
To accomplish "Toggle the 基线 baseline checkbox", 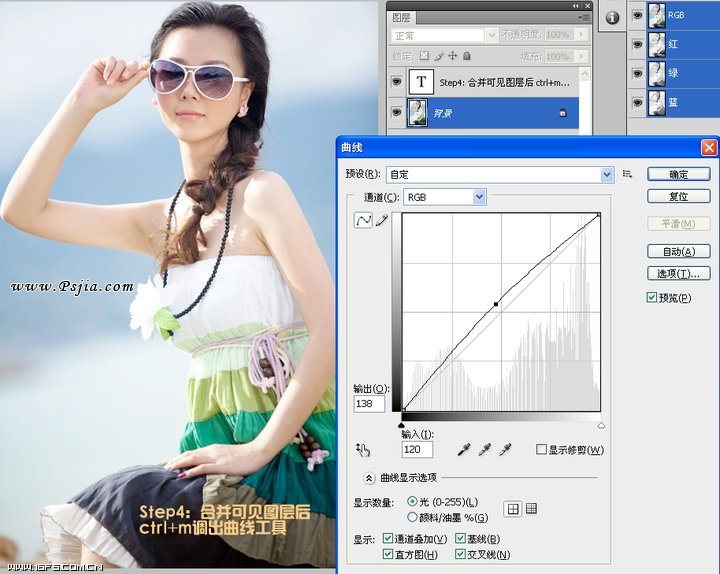I will [x=460, y=538].
